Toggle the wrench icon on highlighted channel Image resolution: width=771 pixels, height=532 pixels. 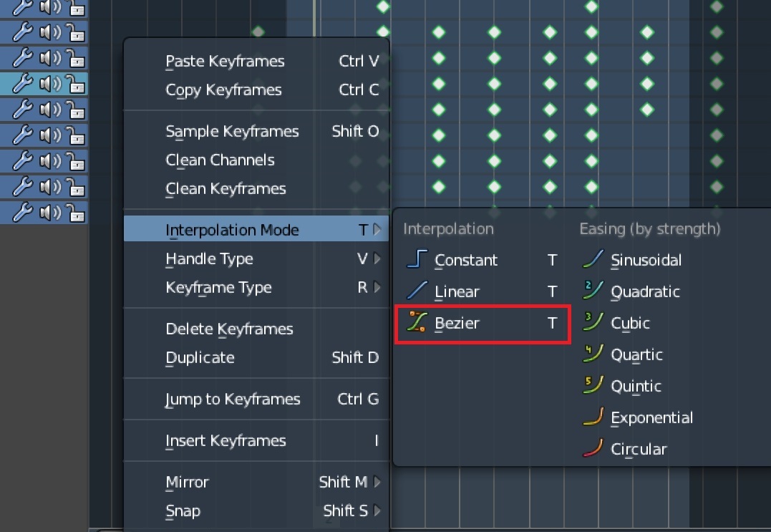click(x=23, y=84)
